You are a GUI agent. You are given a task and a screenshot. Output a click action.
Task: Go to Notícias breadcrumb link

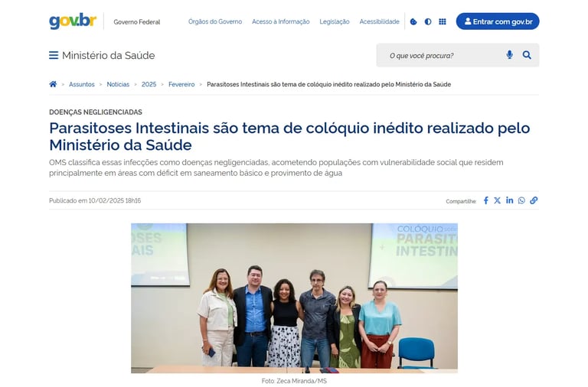coord(118,84)
